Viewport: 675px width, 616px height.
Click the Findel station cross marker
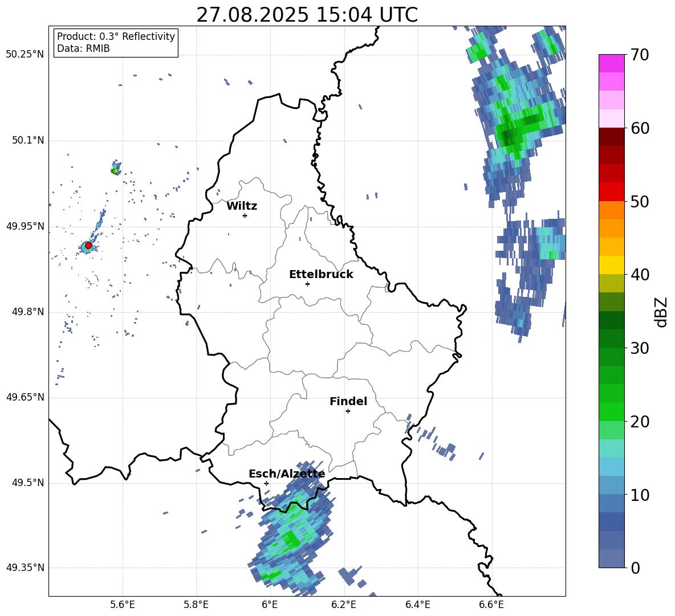tap(348, 411)
